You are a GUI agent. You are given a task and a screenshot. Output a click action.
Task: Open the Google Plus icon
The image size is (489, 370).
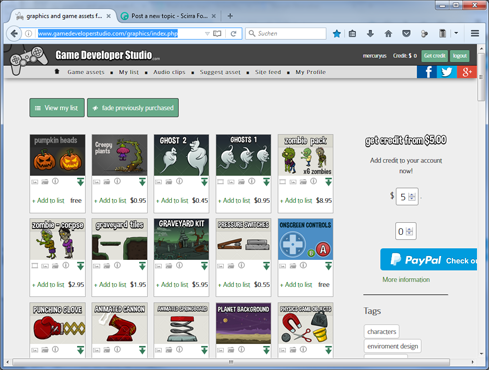pos(467,72)
